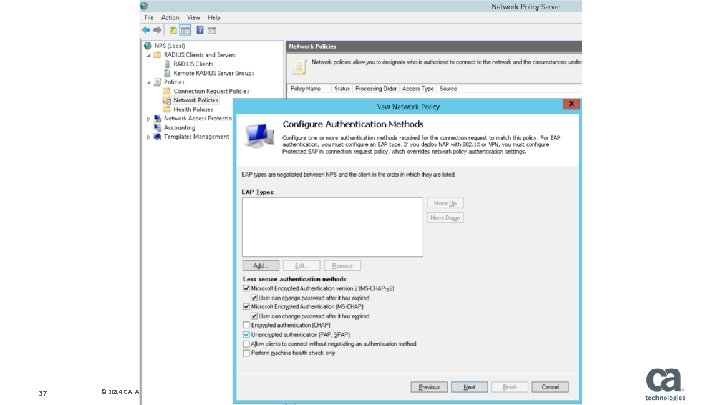
Task: Enable Allow clients to connect without negotiating
Action: pos(247,344)
